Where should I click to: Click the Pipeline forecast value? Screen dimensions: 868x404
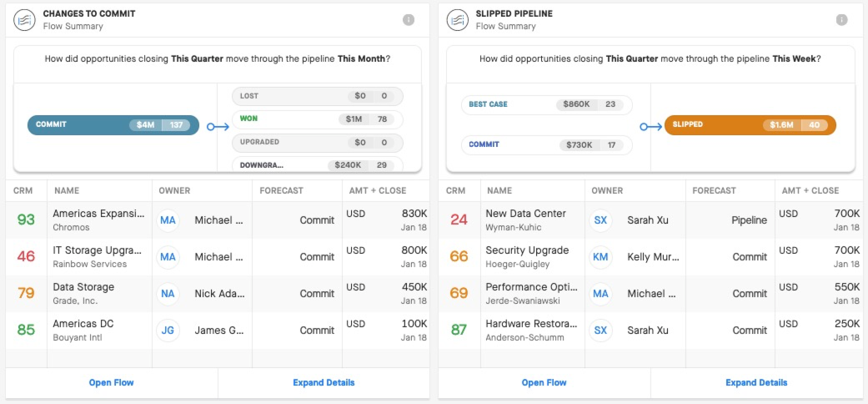(749, 220)
